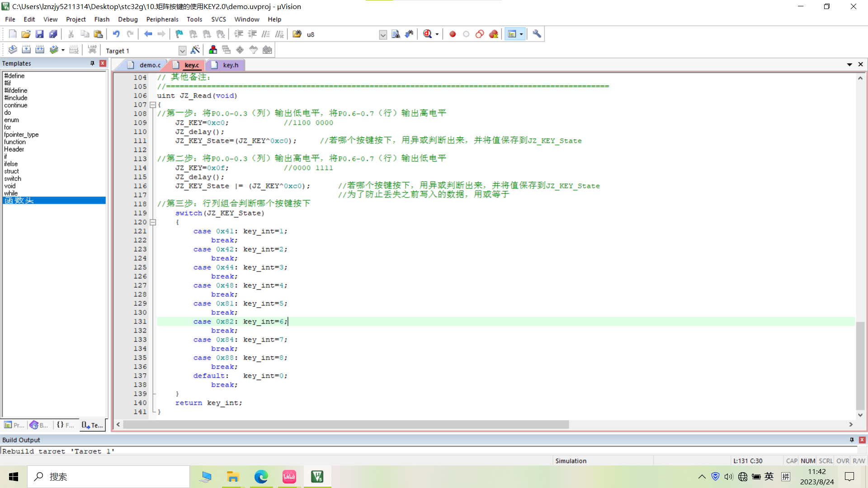The image size is (868, 488).
Task: Rebuild all target files icon
Action: click(40, 50)
